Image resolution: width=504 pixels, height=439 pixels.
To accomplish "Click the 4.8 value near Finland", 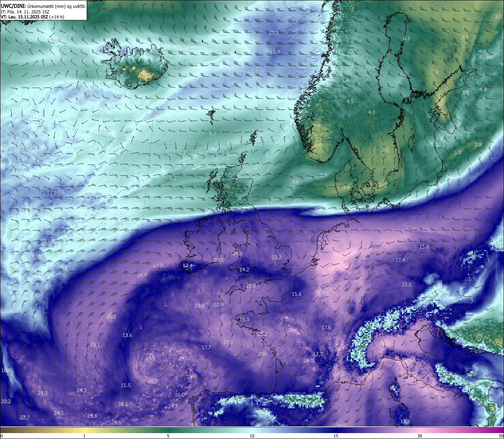I will (483, 90).
